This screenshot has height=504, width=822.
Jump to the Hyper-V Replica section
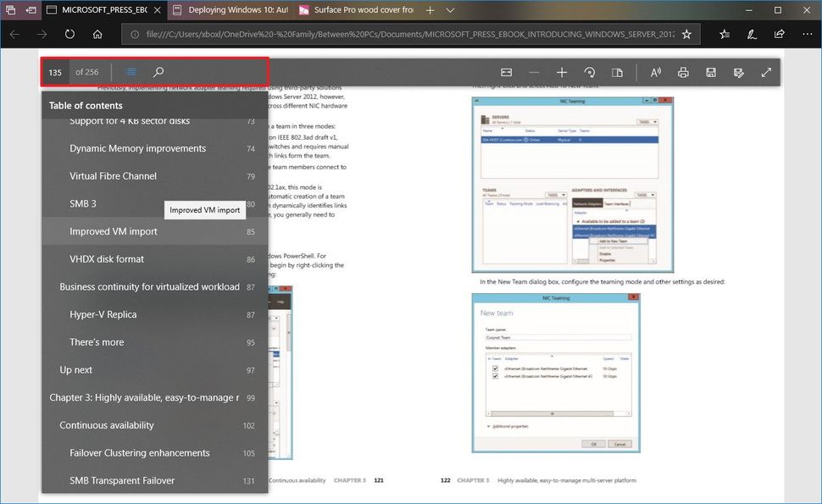[x=103, y=314]
